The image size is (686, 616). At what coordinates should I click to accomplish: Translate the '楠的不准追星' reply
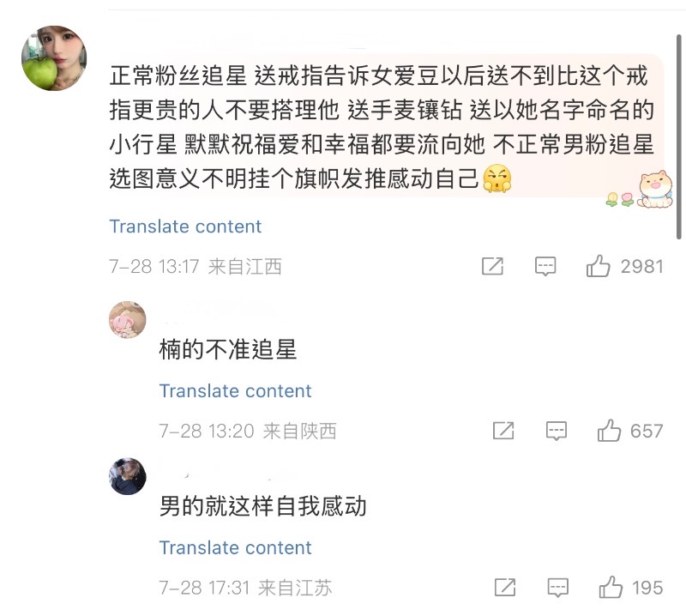tap(235, 391)
